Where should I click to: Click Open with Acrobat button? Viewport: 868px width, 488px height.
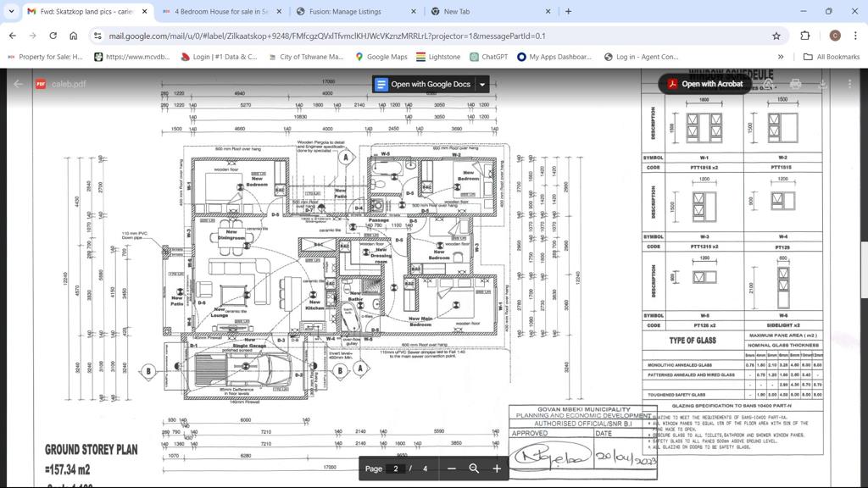coord(704,84)
